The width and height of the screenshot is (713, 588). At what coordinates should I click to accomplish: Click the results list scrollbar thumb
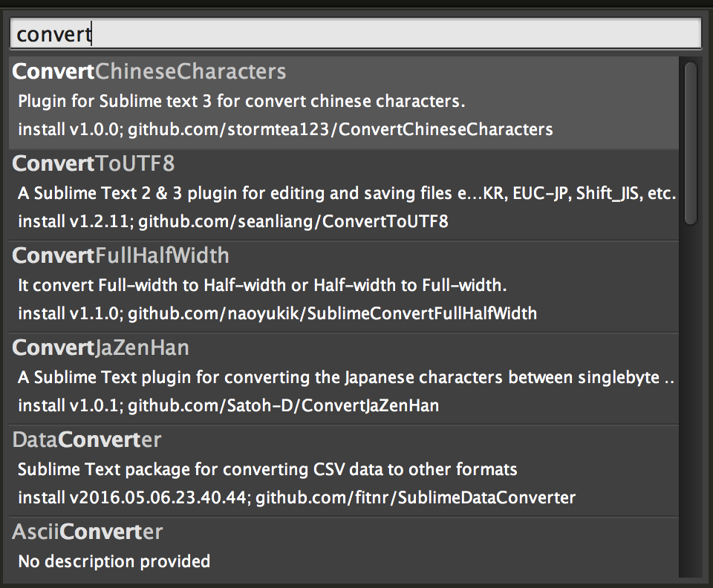pyautogui.click(x=691, y=141)
